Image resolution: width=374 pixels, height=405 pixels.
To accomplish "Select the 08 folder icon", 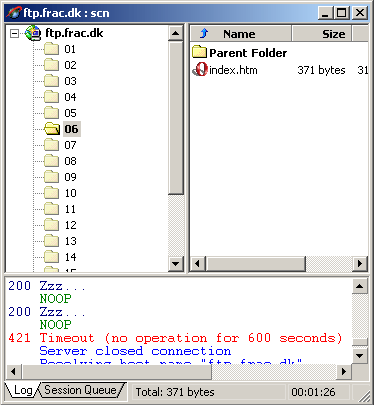I will pos(51,161).
